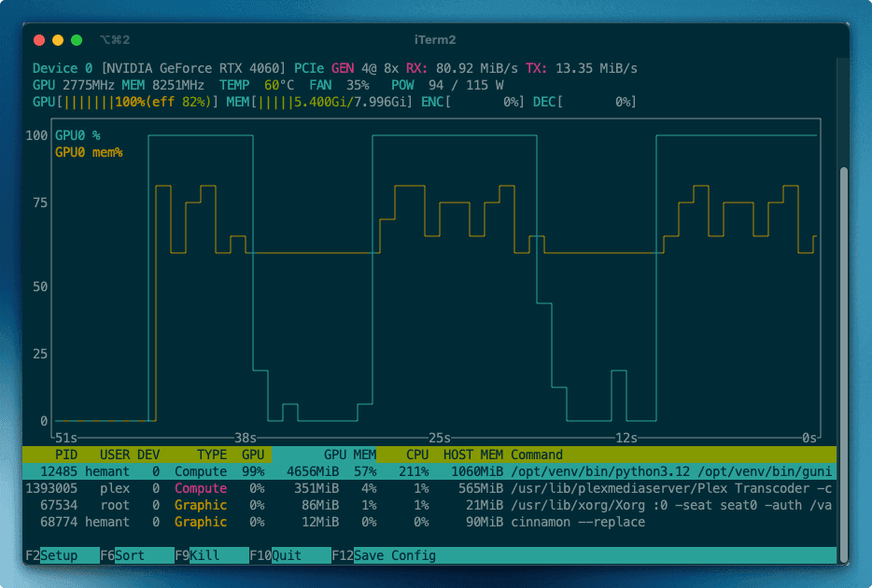Image resolution: width=872 pixels, height=588 pixels.
Task: Click the 211% CPU cell
Action: pyautogui.click(x=414, y=471)
